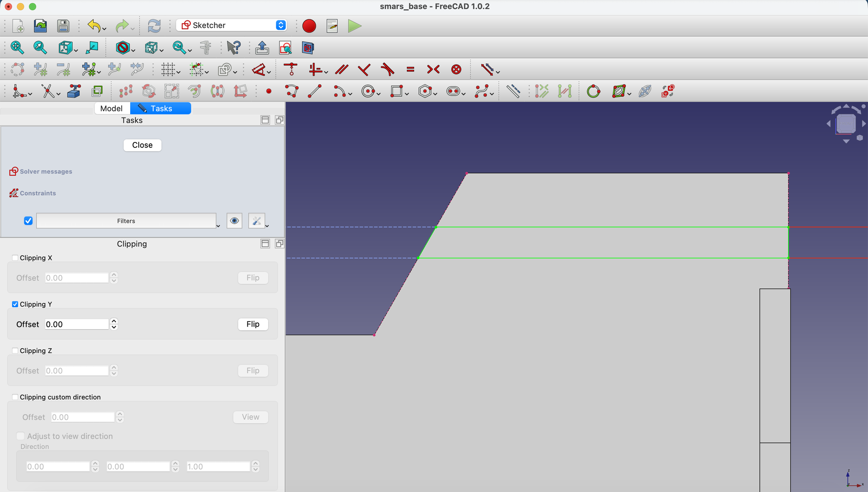868x492 pixels.
Task: Create a new document icon
Action: 18,26
